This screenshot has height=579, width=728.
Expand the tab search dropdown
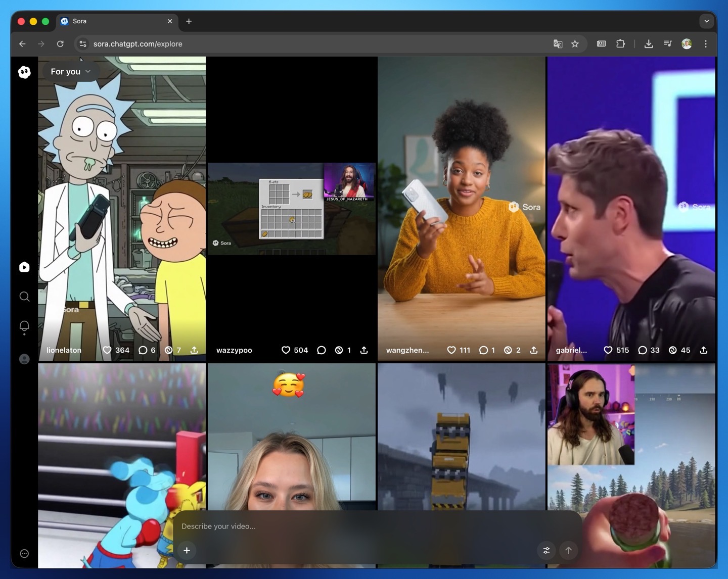click(707, 21)
